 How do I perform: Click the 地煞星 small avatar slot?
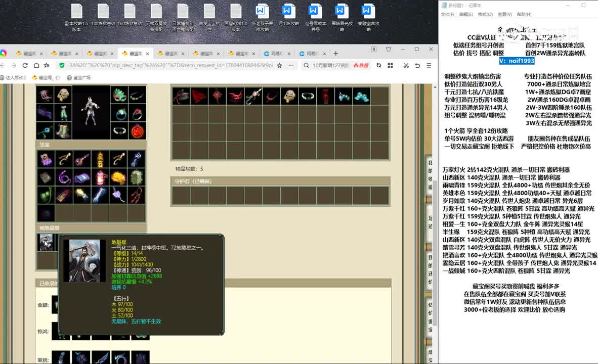click(46, 243)
